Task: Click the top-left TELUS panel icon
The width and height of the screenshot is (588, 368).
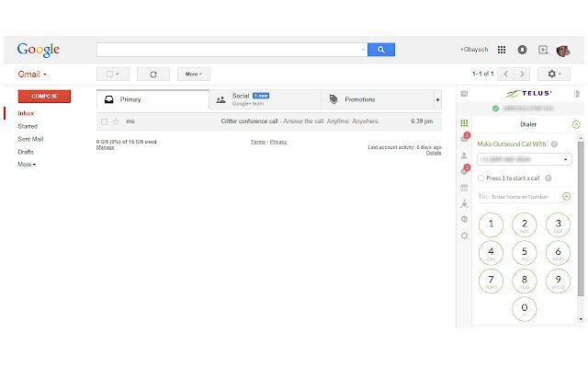Action: point(464,94)
